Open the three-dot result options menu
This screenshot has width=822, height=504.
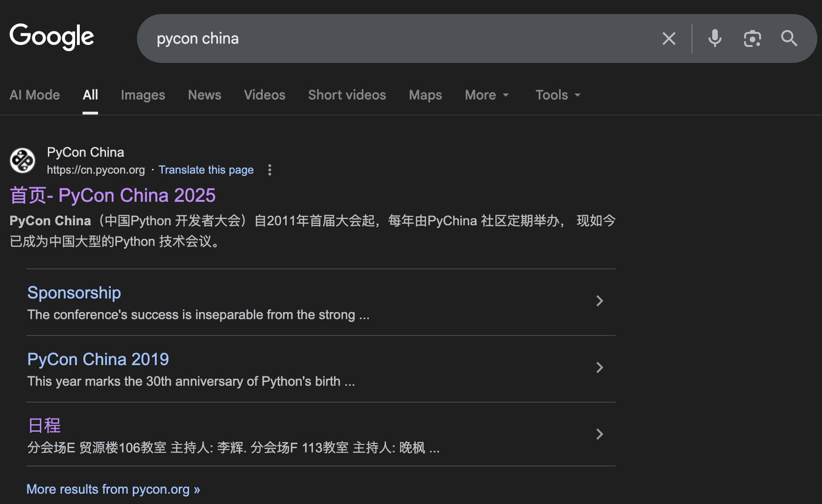(x=269, y=170)
